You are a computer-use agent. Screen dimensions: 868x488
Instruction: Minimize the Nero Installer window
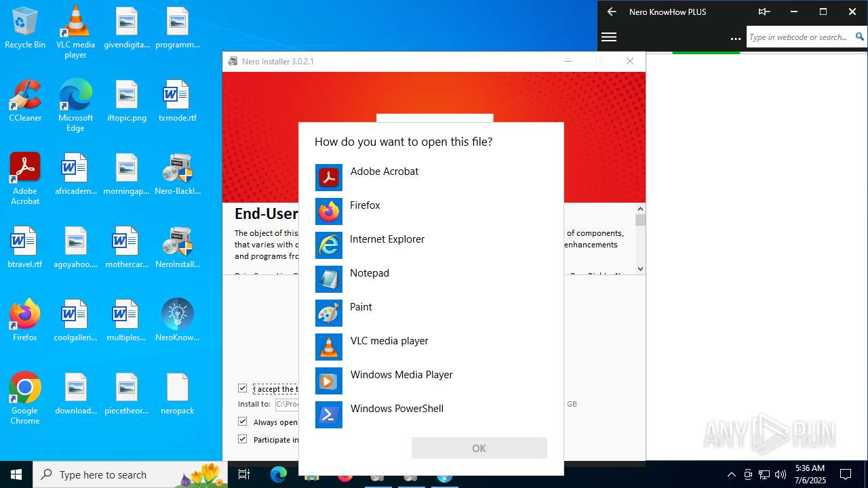click(568, 61)
